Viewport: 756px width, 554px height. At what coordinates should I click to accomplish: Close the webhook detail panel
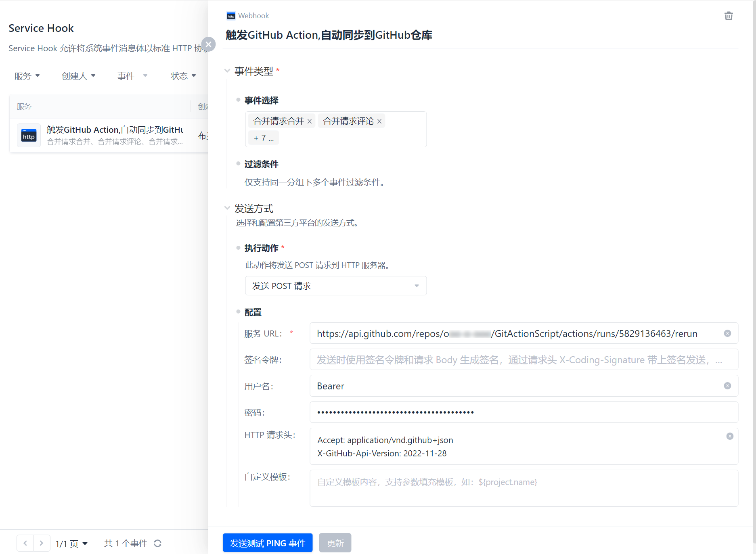(x=208, y=44)
